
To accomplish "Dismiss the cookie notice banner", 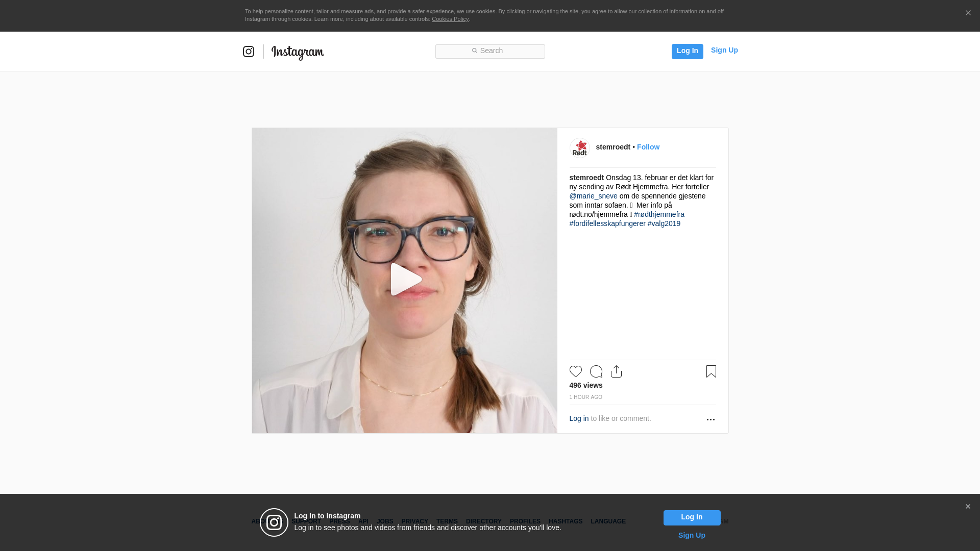I will pyautogui.click(x=968, y=13).
